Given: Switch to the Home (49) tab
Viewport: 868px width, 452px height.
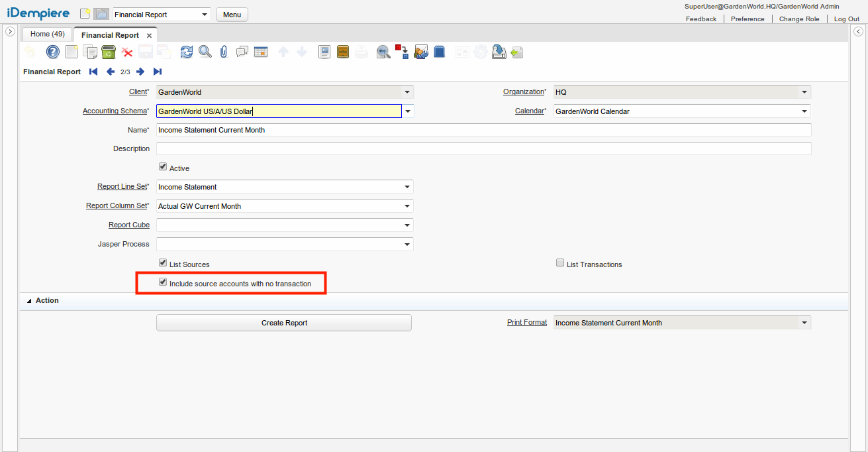Looking at the screenshot, I should click(48, 34).
